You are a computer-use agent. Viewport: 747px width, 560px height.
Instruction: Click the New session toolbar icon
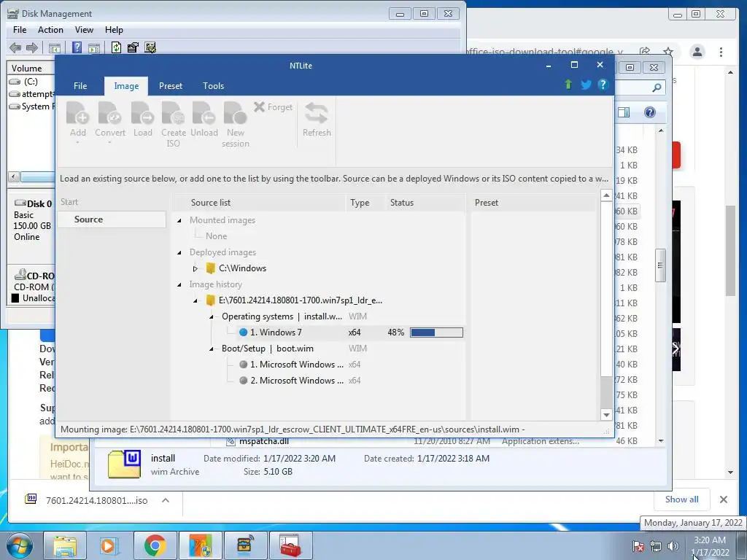pos(236,113)
